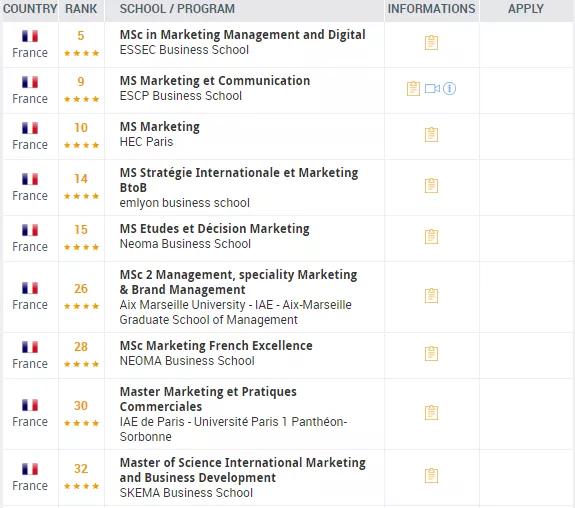Screen dimensions: 575x508
Task: Click the French flag in rank 5 row
Action: (x=30, y=36)
